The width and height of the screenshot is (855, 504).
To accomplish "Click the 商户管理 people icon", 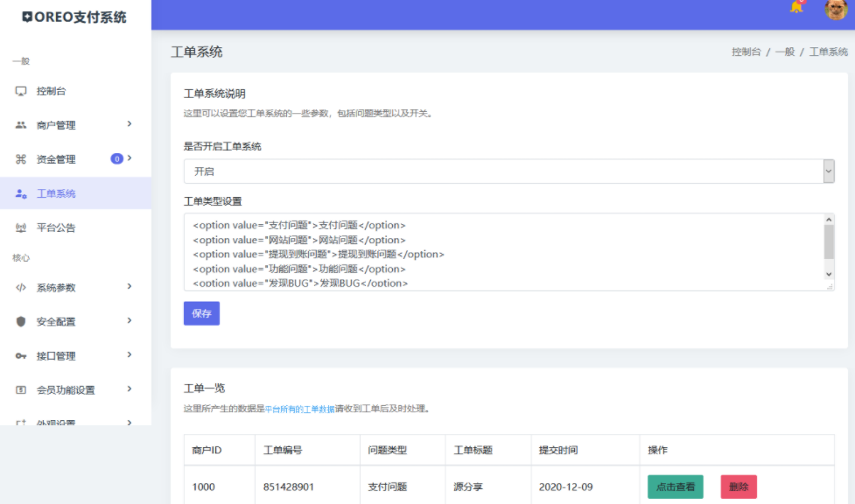I will [x=21, y=125].
